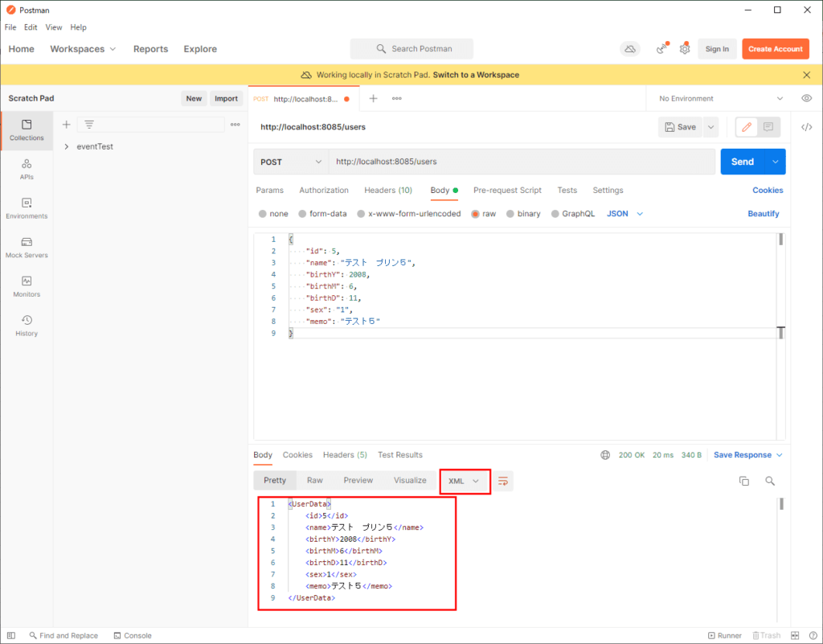
Task: Open Postman settings via gear icon
Action: (685, 49)
